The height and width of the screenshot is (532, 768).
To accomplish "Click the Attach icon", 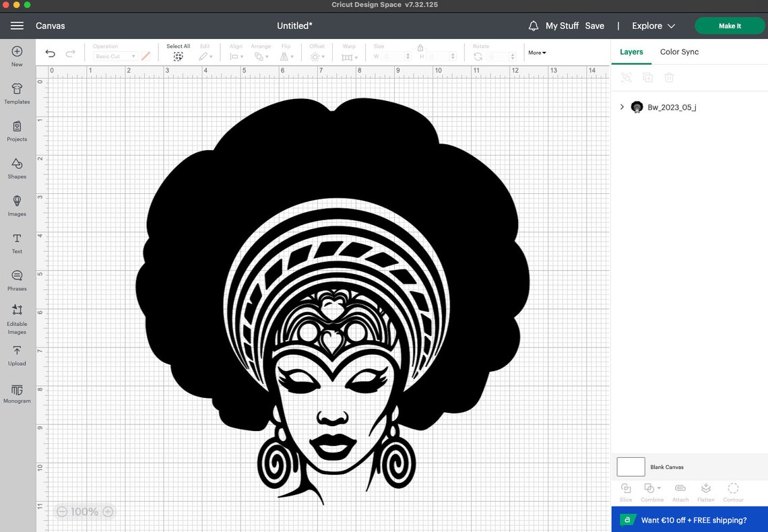I will click(680, 491).
